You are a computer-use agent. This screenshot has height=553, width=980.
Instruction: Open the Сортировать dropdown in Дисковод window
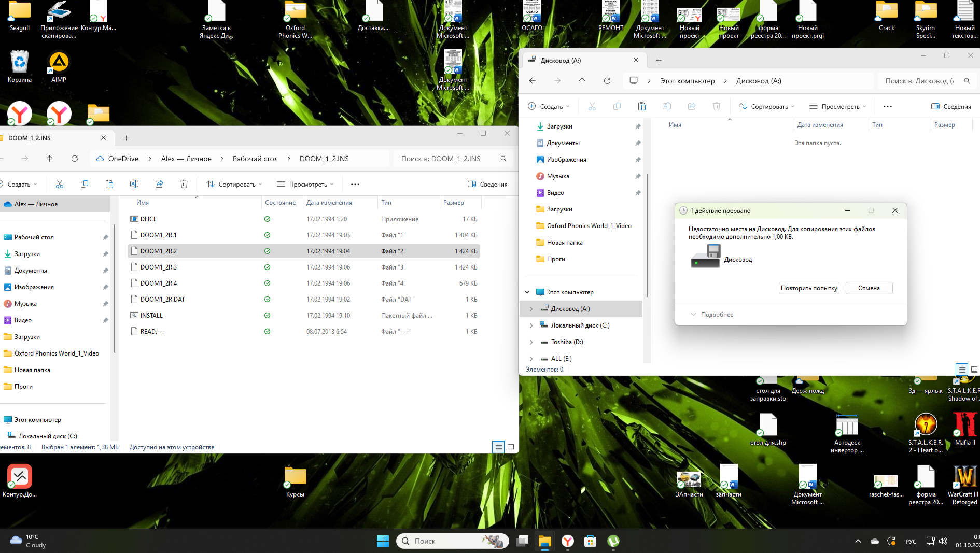pos(766,106)
